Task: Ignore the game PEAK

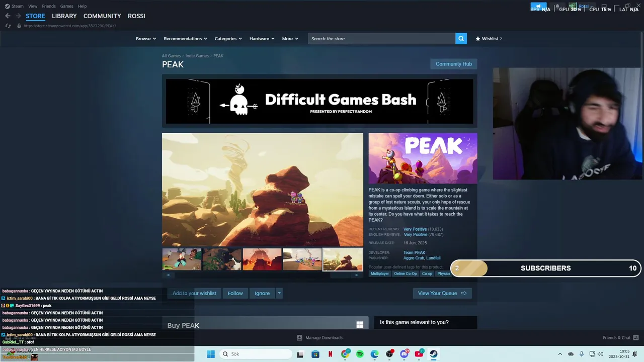Action: 262,293
